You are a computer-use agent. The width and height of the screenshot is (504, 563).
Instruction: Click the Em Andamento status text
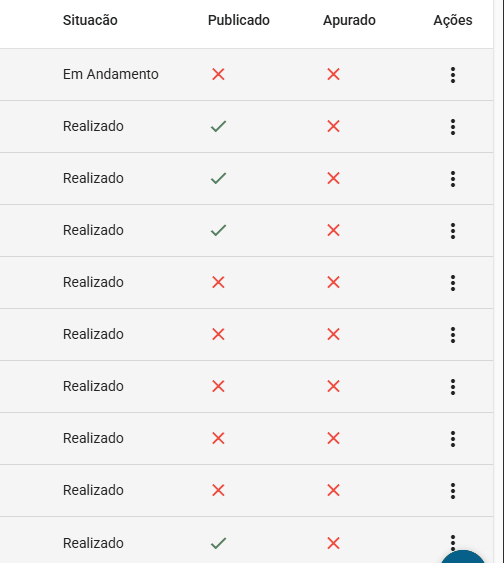click(111, 74)
